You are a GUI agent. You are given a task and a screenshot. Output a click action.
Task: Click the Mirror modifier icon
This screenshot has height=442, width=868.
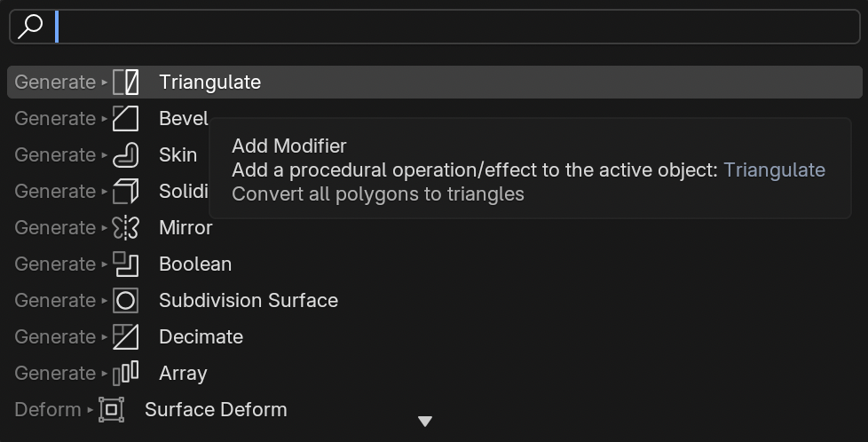[126, 228]
